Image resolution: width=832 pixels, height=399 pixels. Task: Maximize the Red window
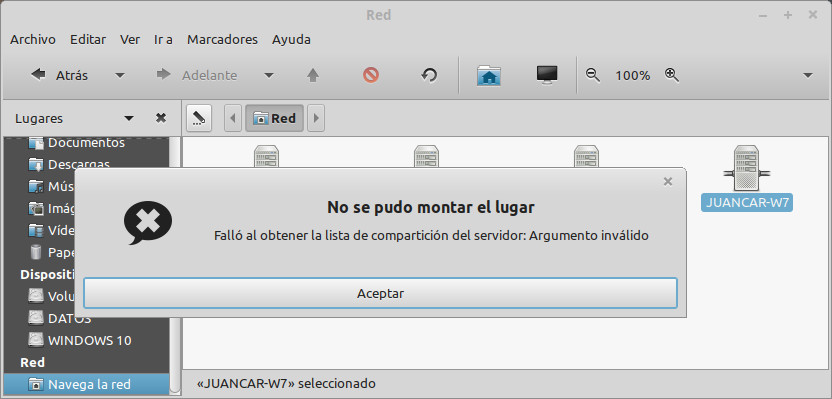(788, 15)
